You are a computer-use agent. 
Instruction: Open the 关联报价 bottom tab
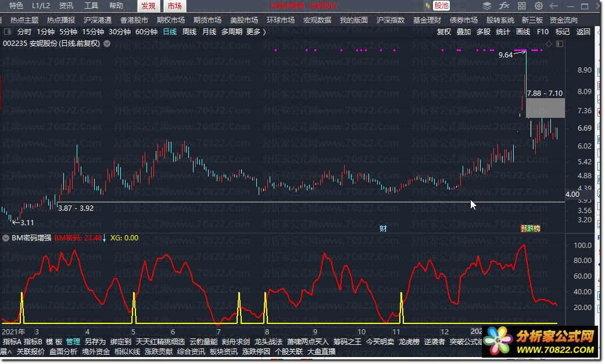pyautogui.click(x=31, y=352)
